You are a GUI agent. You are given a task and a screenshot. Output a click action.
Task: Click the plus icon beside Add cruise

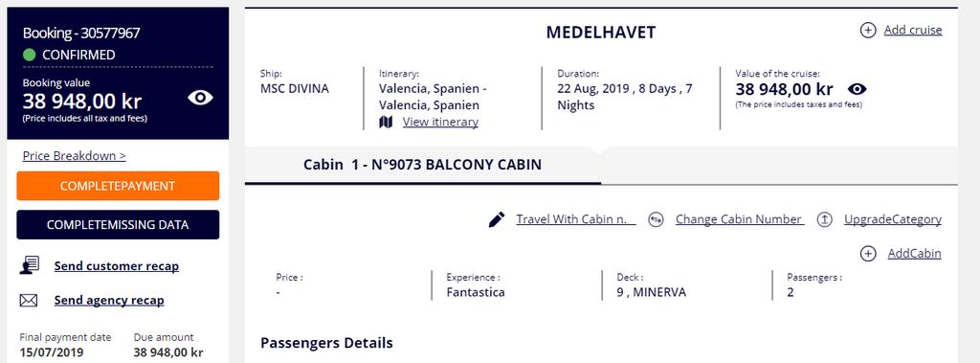click(868, 30)
